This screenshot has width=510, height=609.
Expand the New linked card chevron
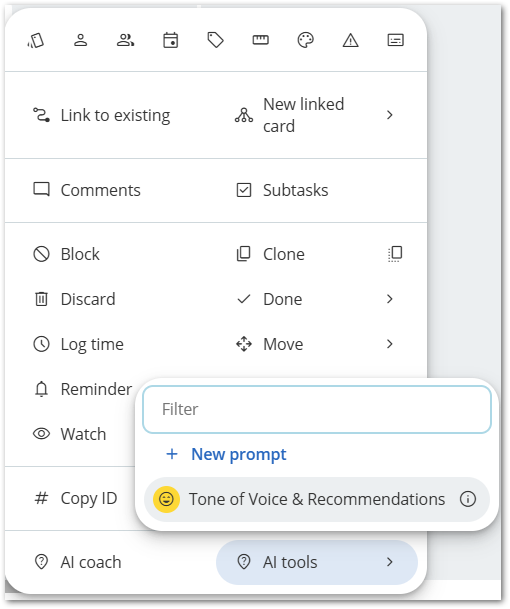390,115
